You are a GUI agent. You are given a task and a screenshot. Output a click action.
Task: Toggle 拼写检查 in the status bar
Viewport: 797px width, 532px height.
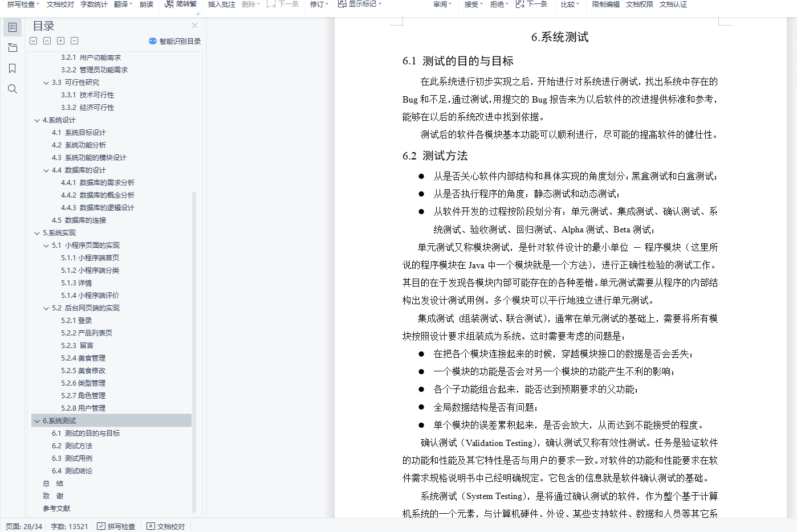coord(116,526)
